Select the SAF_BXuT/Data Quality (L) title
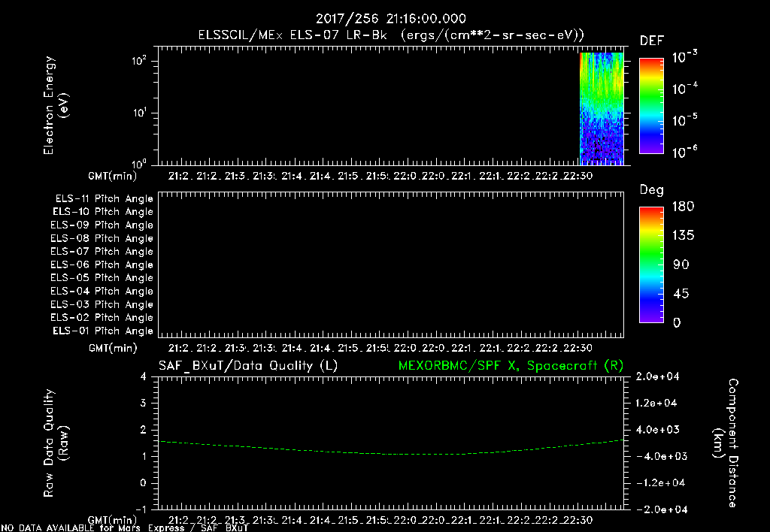Viewport: 770px width, 532px height. coord(248,366)
